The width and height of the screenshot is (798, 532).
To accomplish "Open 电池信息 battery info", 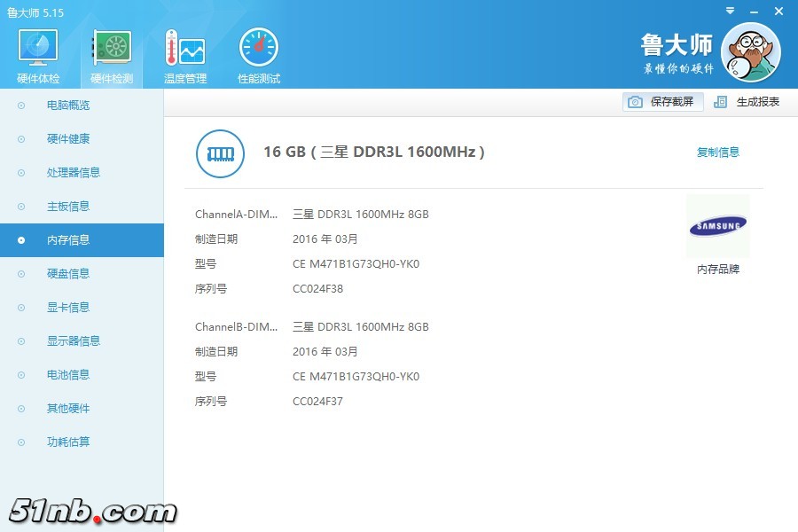I will (68, 375).
